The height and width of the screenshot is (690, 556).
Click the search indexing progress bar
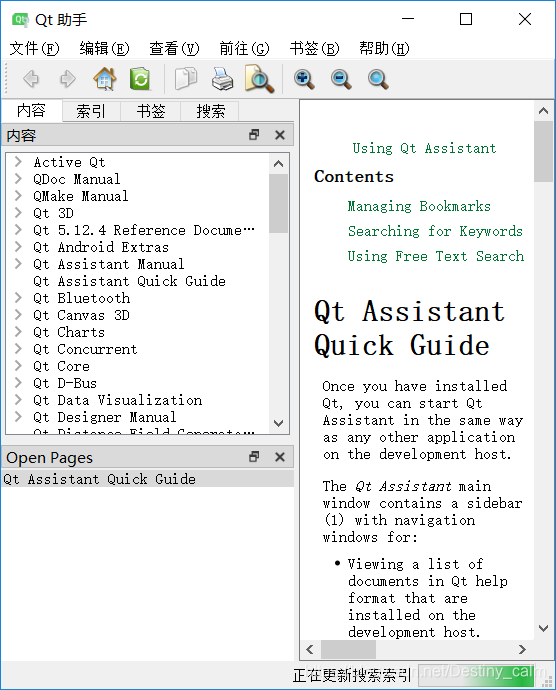[476, 675]
